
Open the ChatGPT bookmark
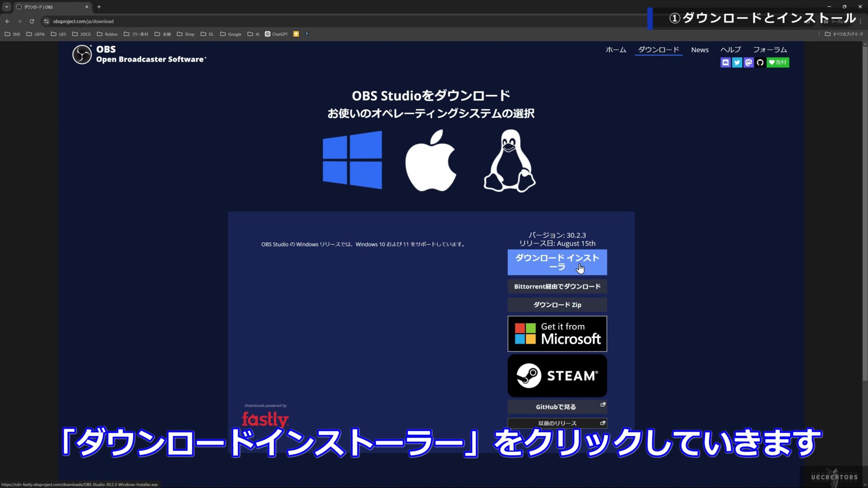(x=276, y=34)
